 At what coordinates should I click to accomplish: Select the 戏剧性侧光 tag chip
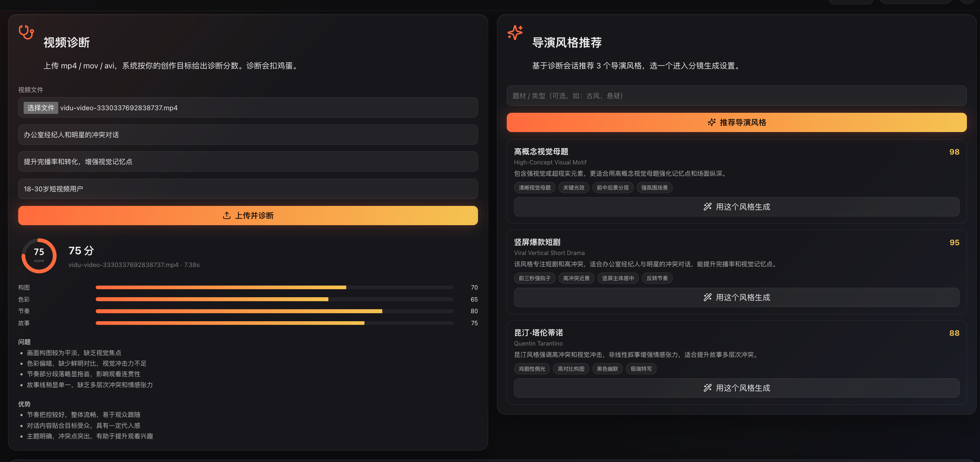[x=532, y=369]
